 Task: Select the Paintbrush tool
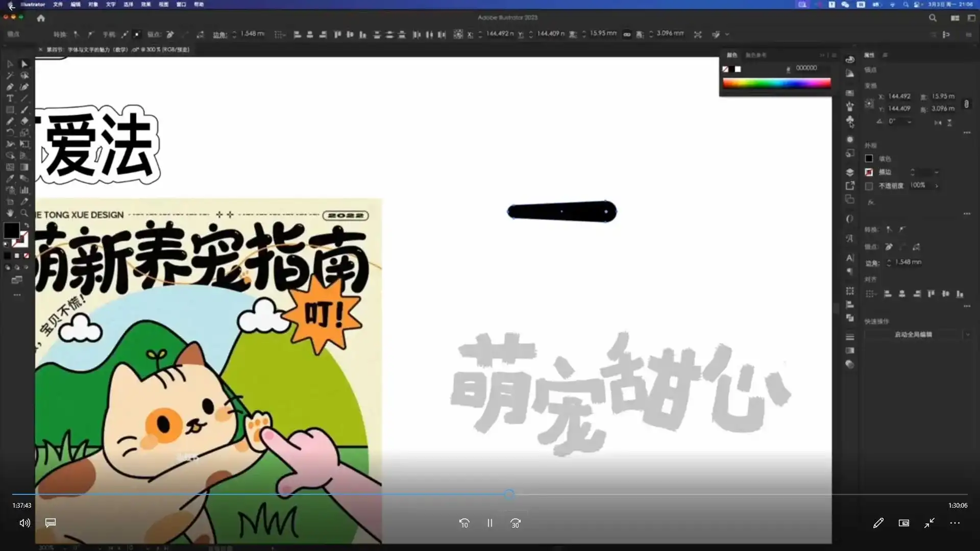point(23,110)
